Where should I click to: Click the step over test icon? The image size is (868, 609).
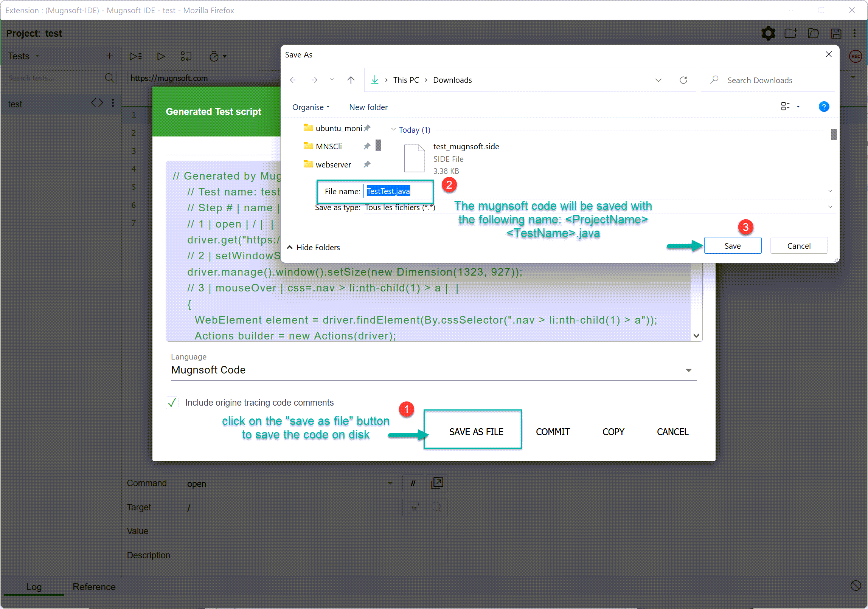point(186,56)
